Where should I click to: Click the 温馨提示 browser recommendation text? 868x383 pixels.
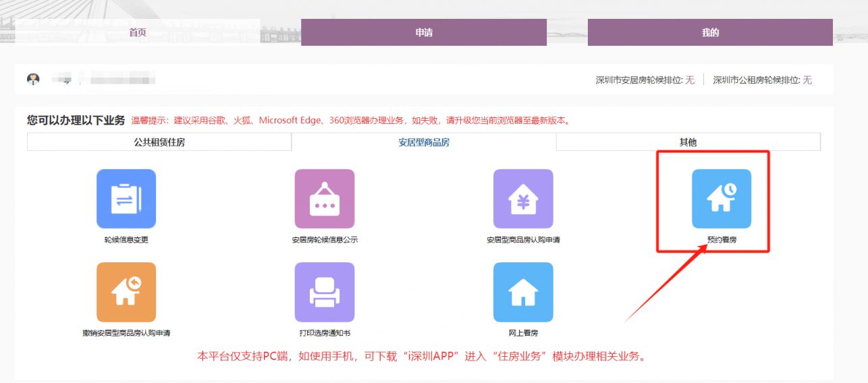pos(351,121)
